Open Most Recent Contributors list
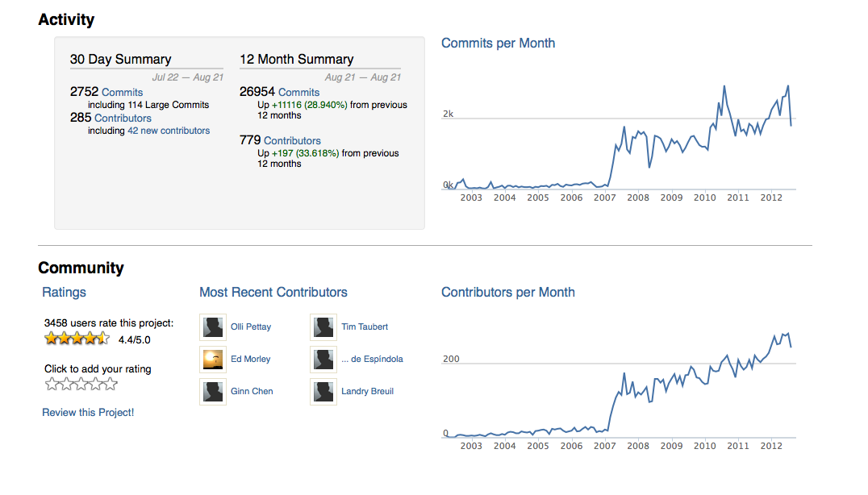 point(273,292)
